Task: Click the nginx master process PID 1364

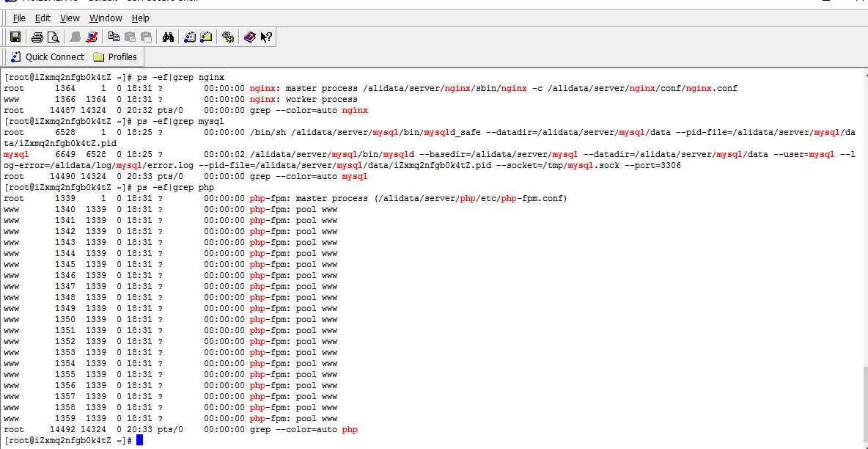Action: pos(65,88)
